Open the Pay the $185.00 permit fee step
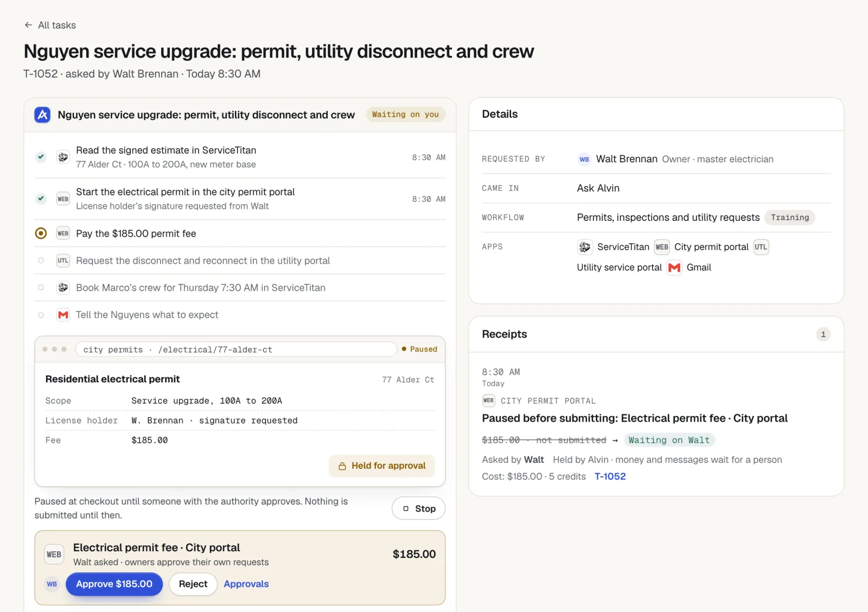The image size is (868, 612). click(240, 233)
